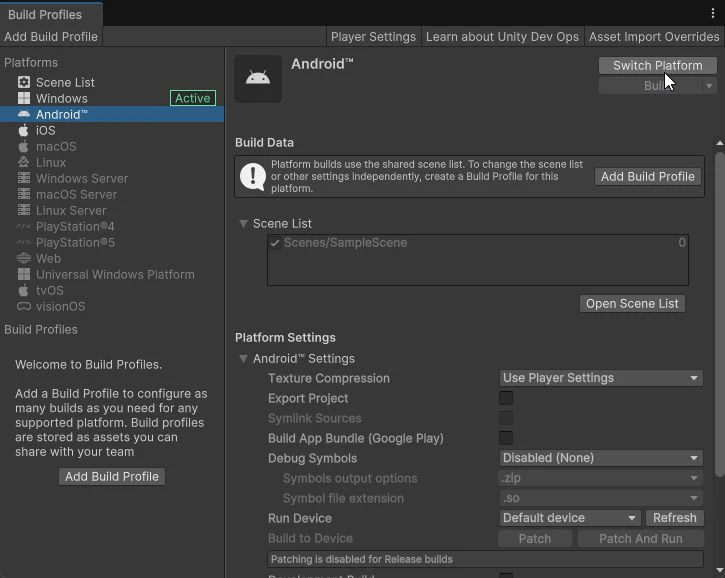Toggle the Symlink Sources checkbox
725x578 pixels.
(506, 418)
